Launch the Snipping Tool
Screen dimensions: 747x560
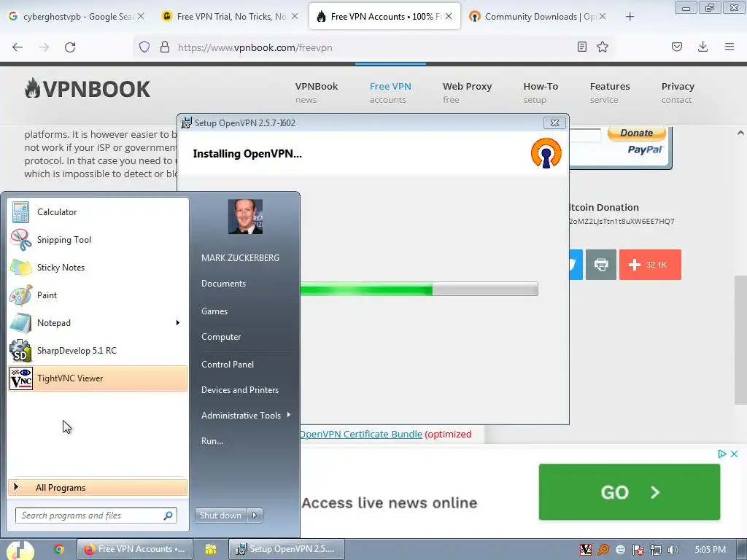tap(98, 239)
